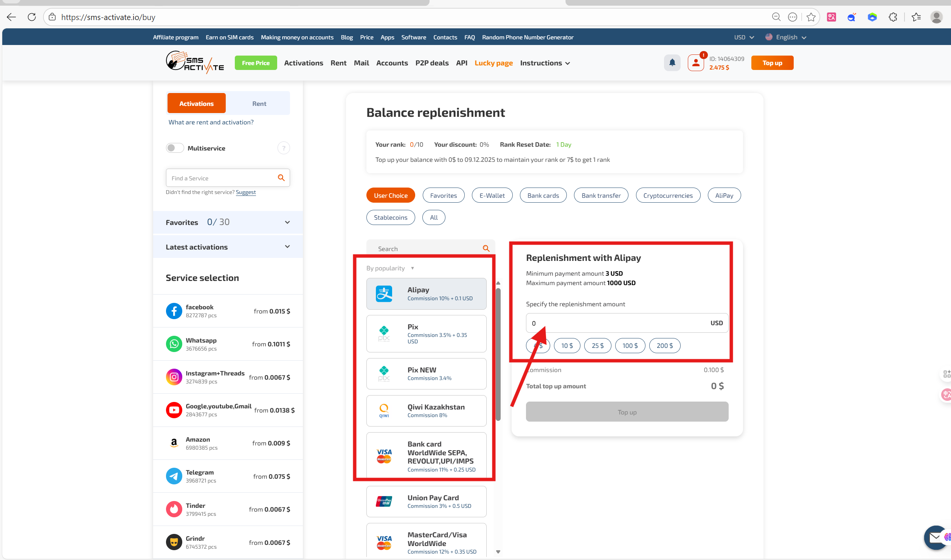Click the notification bell icon
This screenshot has height=560, width=951.
pyautogui.click(x=672, y=63)
